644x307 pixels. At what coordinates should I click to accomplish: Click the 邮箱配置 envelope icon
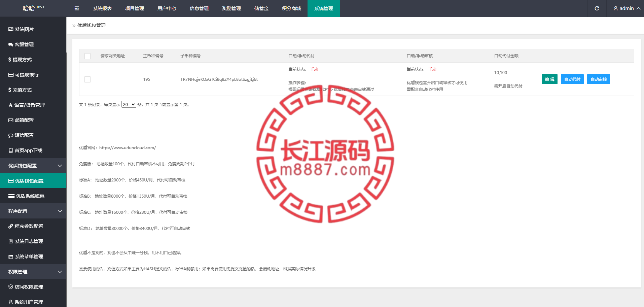click(x=11, y=120)
